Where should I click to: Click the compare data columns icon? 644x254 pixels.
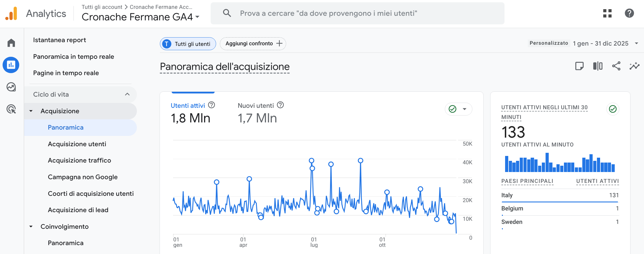tap(598, 66)
